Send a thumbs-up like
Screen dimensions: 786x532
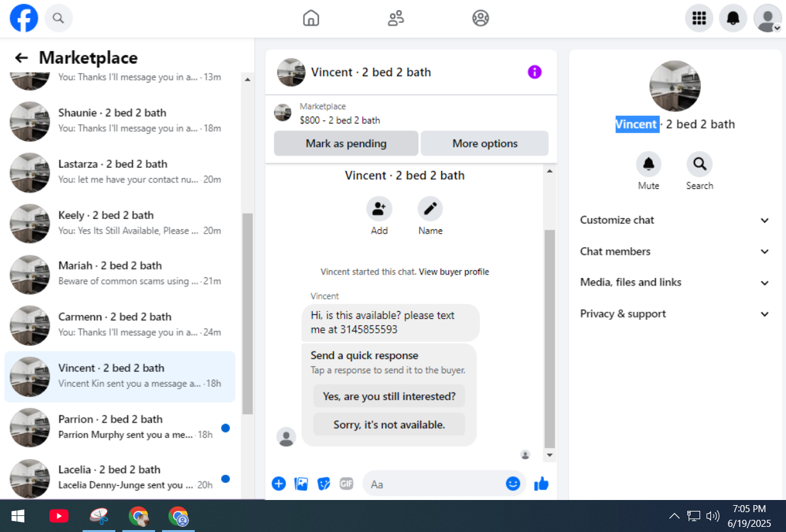tap(541, 484)
